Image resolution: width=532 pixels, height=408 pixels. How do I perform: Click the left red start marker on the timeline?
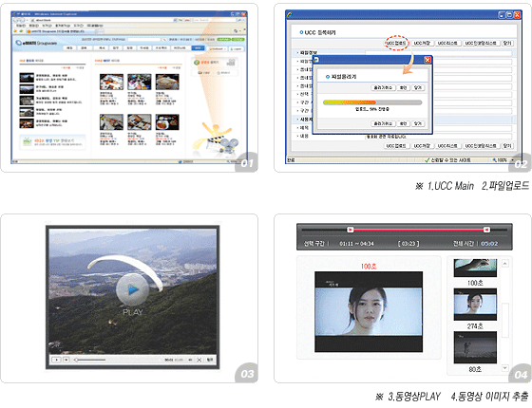click(x=351, y=230)
